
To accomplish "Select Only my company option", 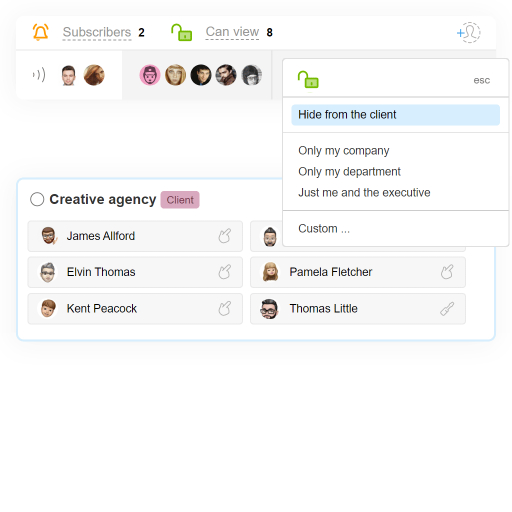I will click(x=344, y=151).
